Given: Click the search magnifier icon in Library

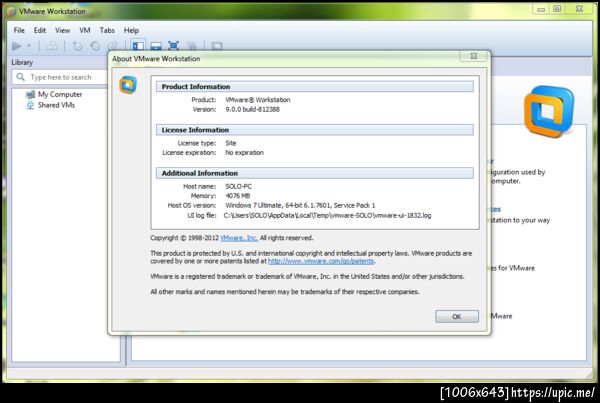Looking at the screenshot, I should 20,77.
